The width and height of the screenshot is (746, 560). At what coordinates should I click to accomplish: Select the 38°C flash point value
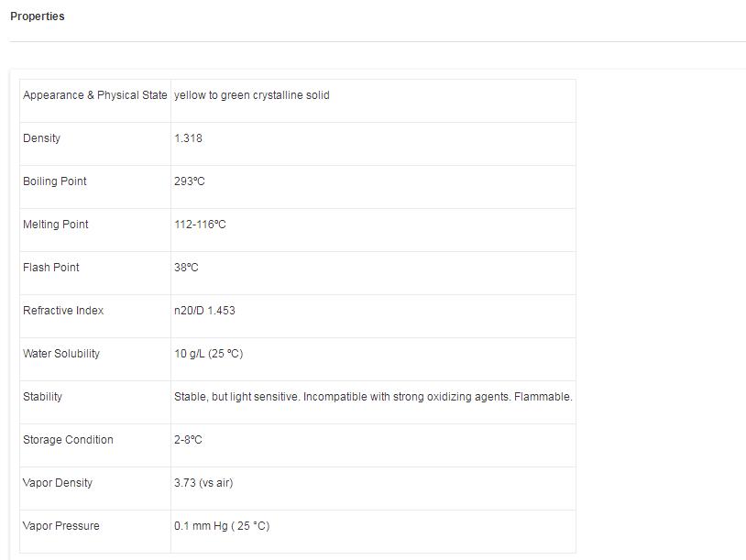click(x=186, y=268)
